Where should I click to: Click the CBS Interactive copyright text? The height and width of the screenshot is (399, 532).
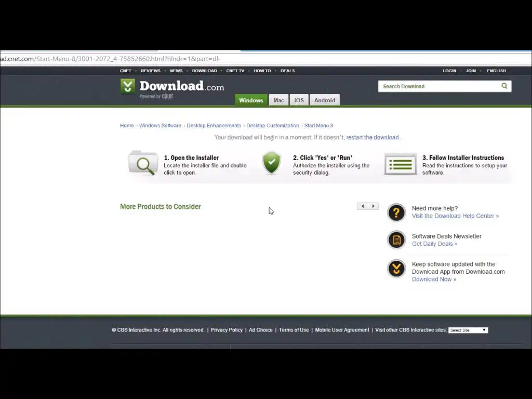(x=158, y=330)
